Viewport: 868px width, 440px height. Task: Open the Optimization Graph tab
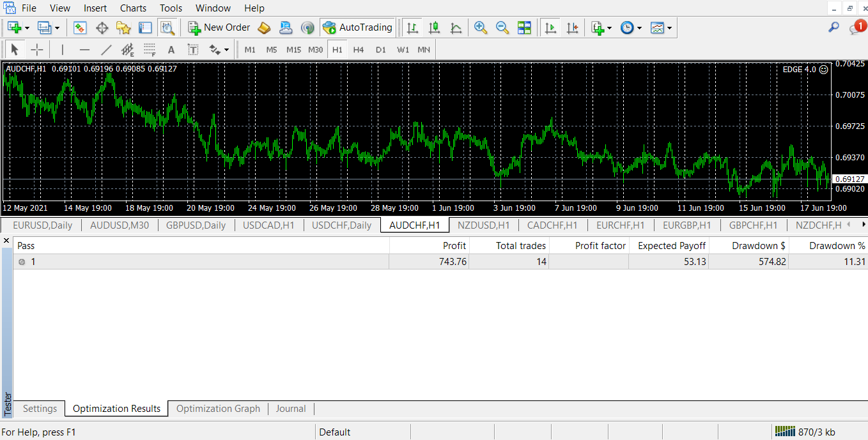pyautogui.click(x=218, y=409)
